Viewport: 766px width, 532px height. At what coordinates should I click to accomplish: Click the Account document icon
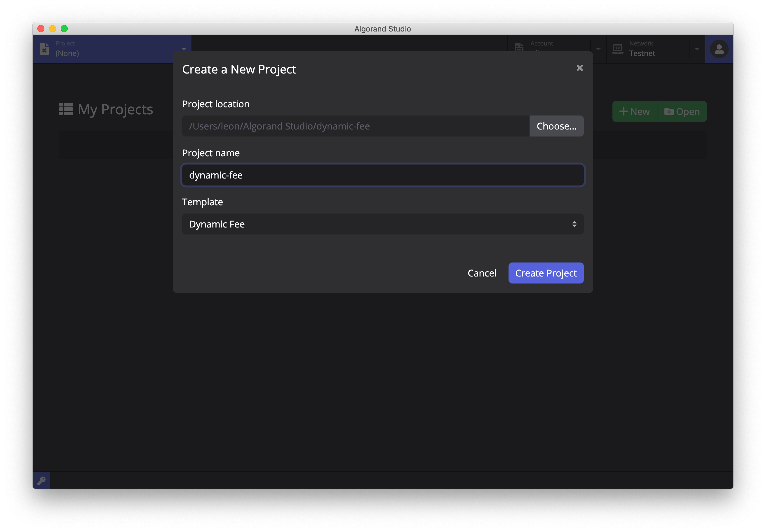[x=519, y=48]
